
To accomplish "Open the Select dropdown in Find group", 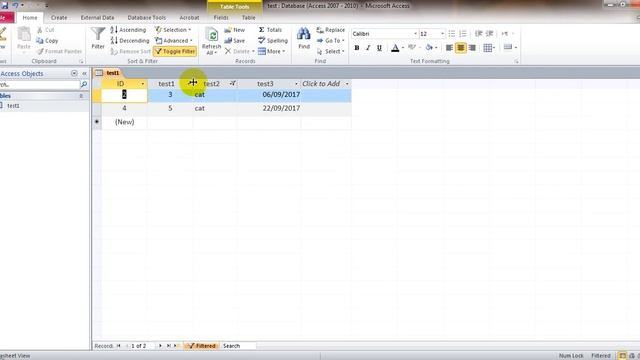I will (331, 51).
